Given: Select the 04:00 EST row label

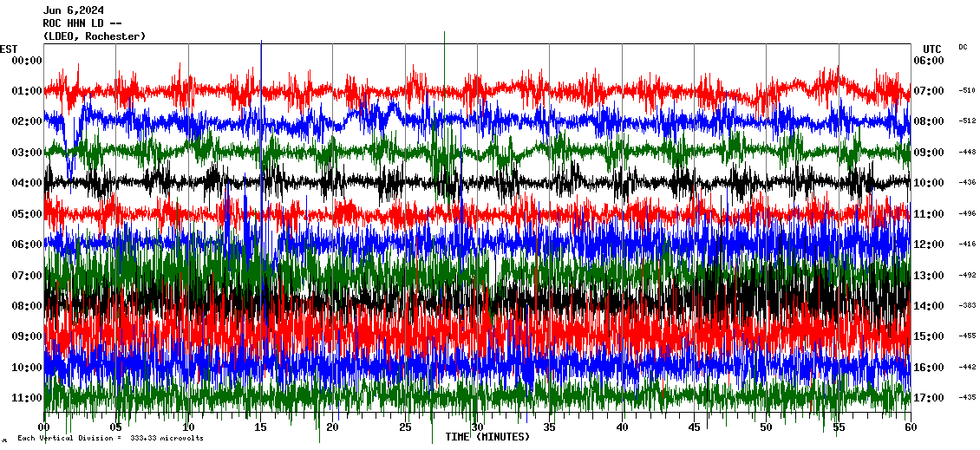Looking at the screenshot, I should pyautogui.click(x=27, y=183).
